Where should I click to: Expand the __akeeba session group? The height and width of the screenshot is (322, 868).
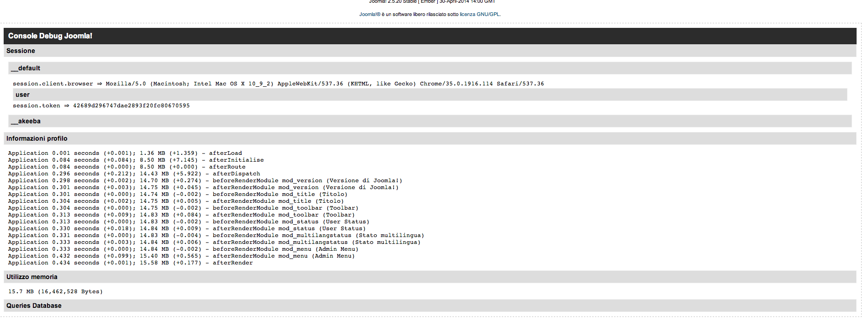click(x=430, y=121)
